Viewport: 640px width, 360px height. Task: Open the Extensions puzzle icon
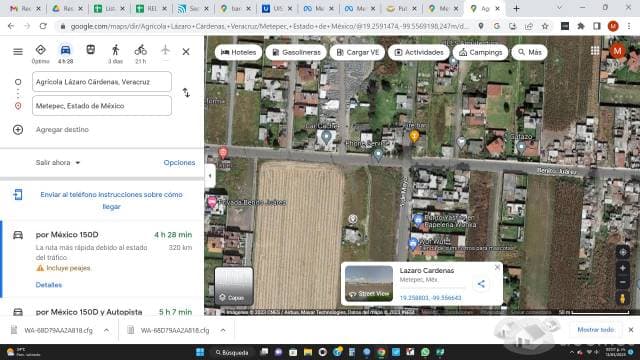point(581,26)
